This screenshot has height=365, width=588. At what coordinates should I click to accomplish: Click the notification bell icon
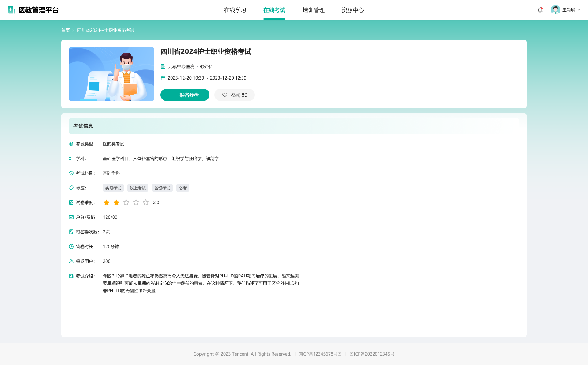tap(540, 10)
